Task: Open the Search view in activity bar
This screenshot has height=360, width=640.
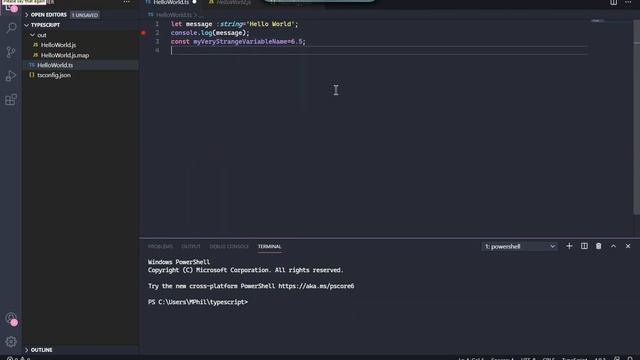Action: pyautogui.click(x=11, y=28)
